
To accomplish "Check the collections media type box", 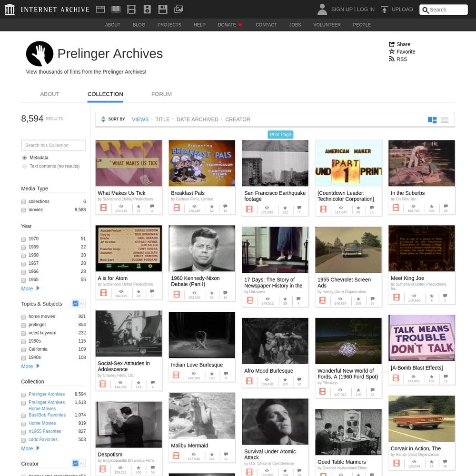I will point(23,202).
